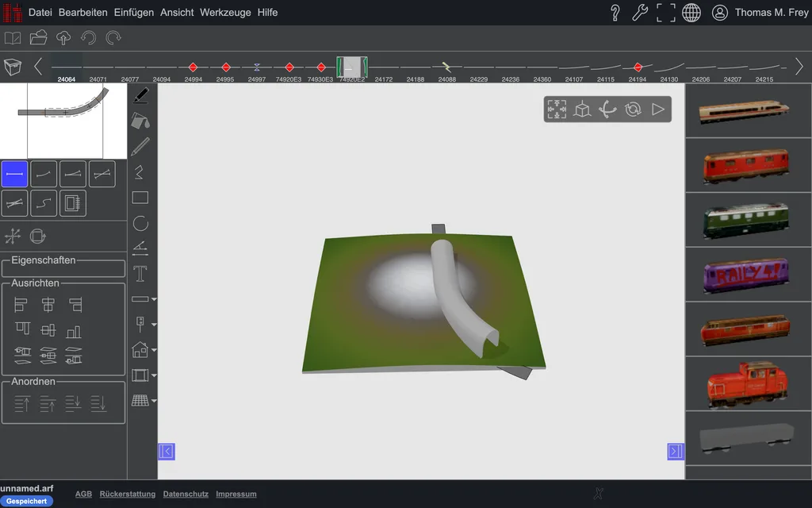Expand the grid tool dropdown arrow
The image size is (812, 508).
coord(154,401)
